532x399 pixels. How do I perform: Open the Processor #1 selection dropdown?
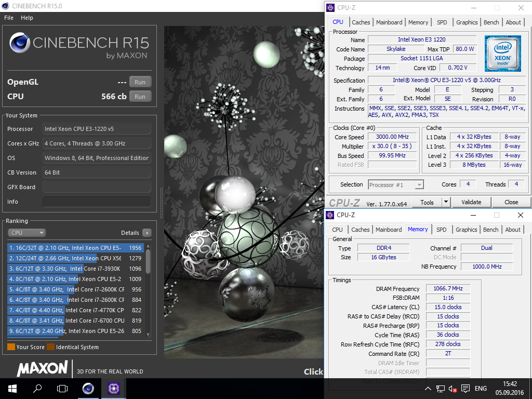(x=396, y=185)
